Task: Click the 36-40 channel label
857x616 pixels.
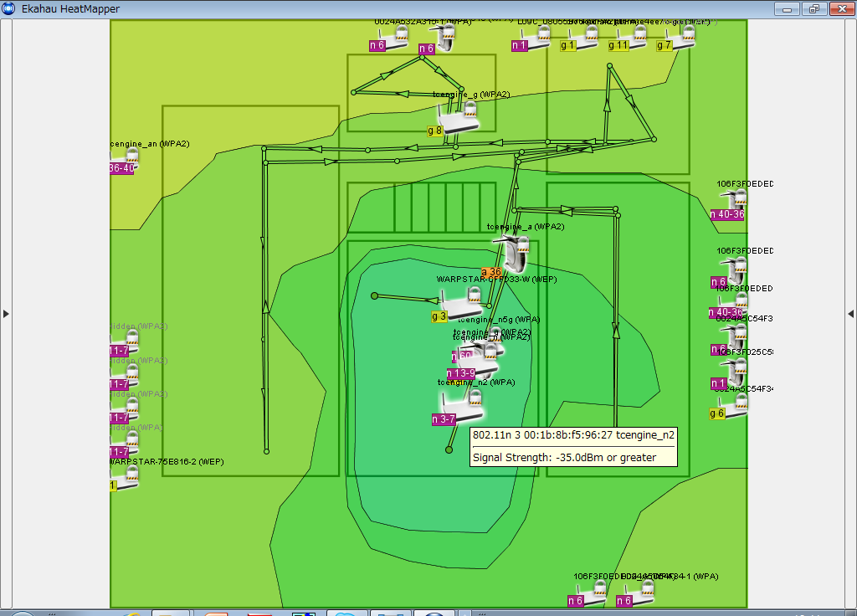Action: point(121,168)
